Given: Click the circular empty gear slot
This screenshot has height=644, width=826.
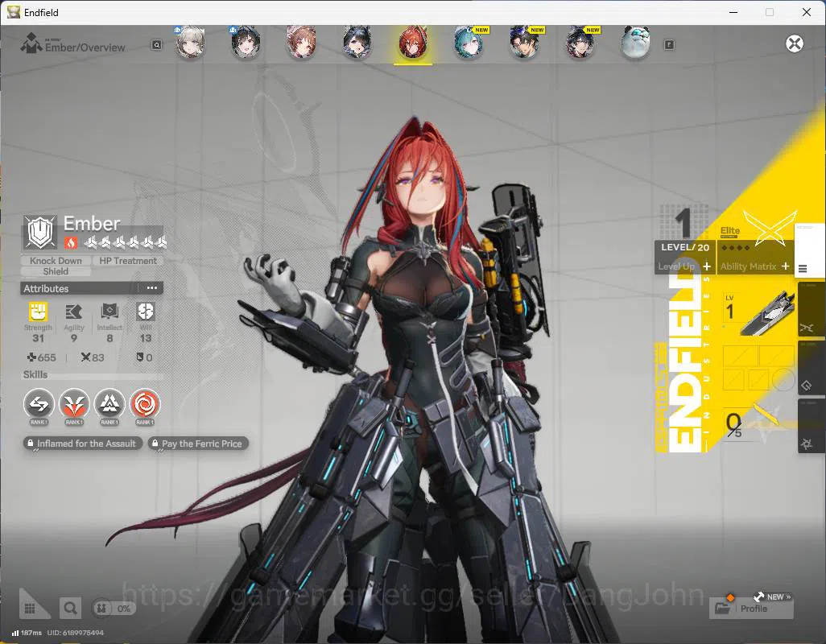Looking at the screenshot, I should coord(783,379).
